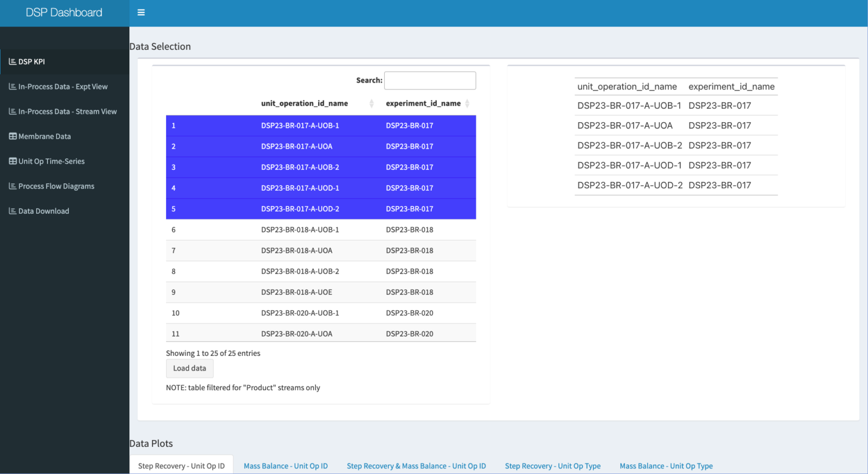868x474 pixels.
Task: Collapse the sidebar with the hamburger icon
Action: (141, 12)
